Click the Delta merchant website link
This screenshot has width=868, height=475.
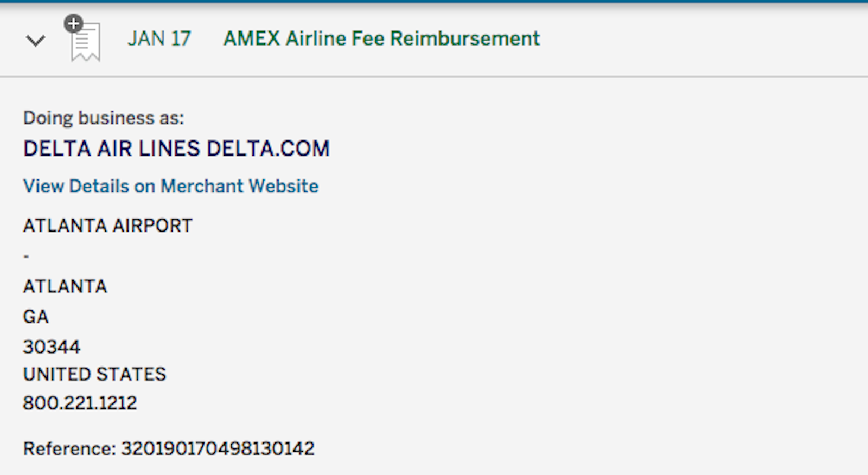pyautogui.click(x=170, y=186)
